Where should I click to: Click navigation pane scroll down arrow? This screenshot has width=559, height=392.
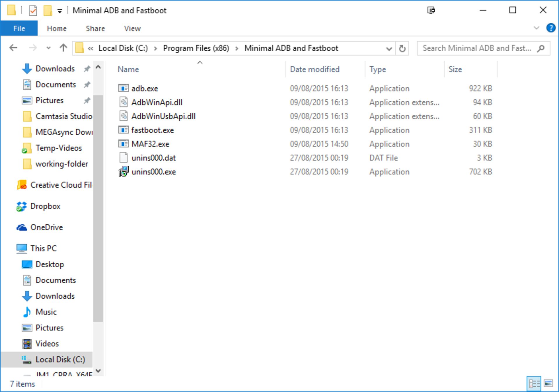click(x=98, y=371)
